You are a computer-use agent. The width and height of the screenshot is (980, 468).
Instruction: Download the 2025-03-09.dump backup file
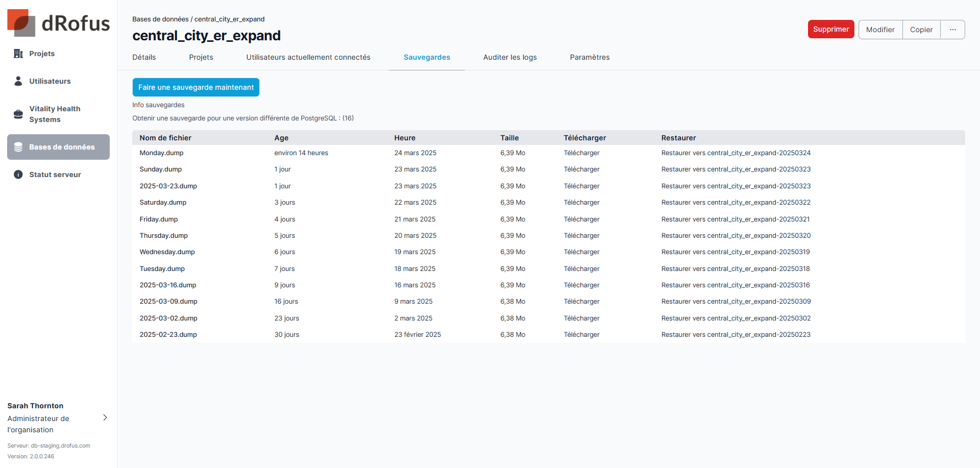pyautogui.click(x=581, y=302)
